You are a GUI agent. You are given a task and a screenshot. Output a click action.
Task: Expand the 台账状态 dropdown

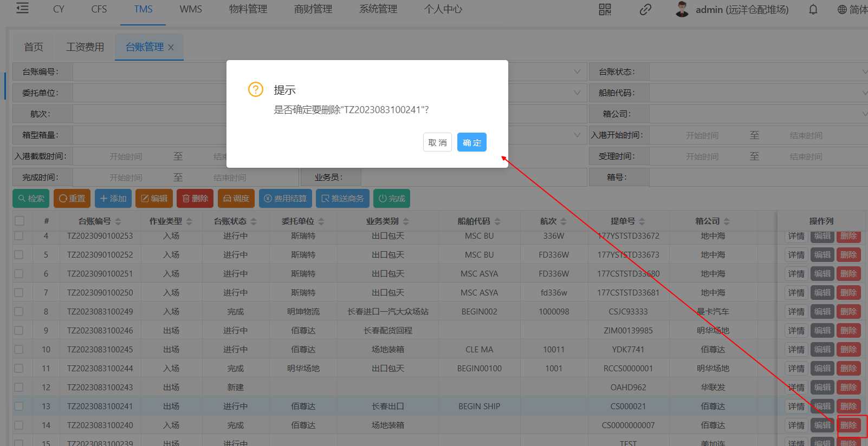(x=759, y=71)
